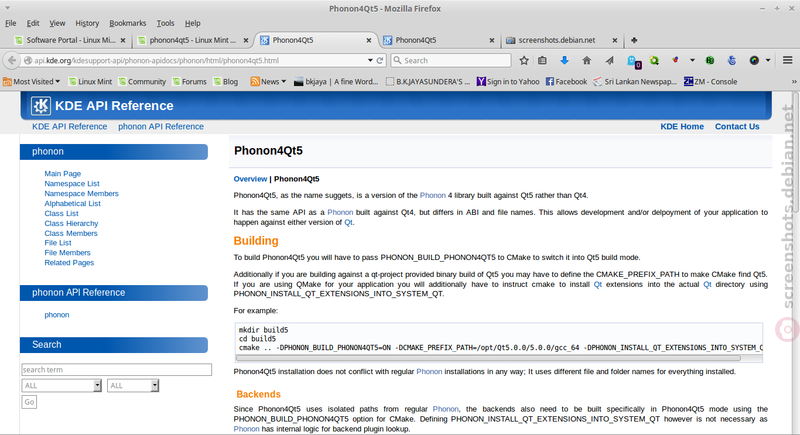Open the Forums bookmark
Screen dimensions: 800x435
189,82
